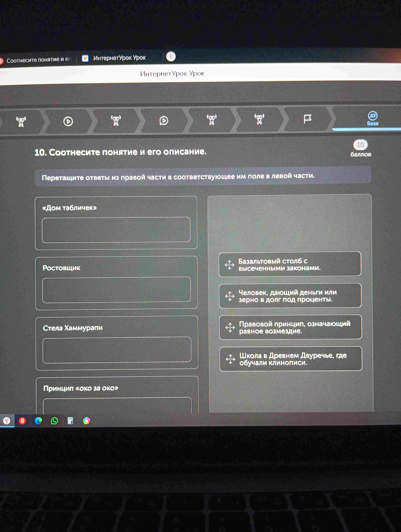Open new browser tab with plus button
This screenshot has width=401, height=532.
pos(171,57)
